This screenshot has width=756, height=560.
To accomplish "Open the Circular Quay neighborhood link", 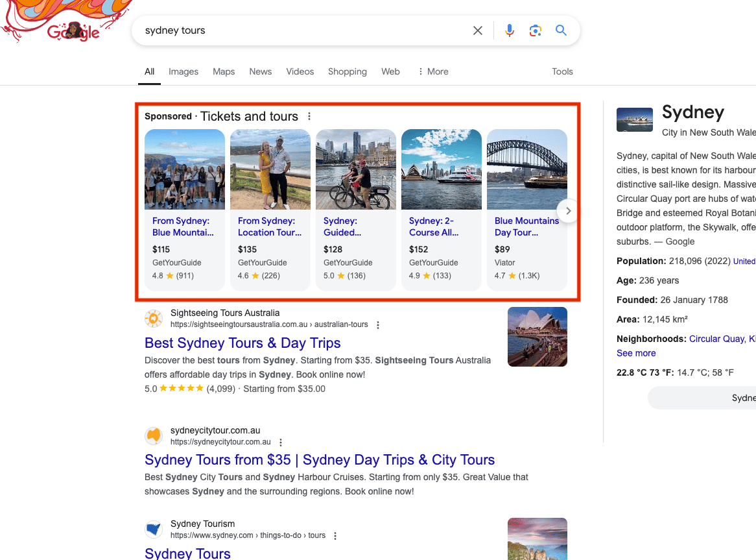I will click(x=717, y=339).
